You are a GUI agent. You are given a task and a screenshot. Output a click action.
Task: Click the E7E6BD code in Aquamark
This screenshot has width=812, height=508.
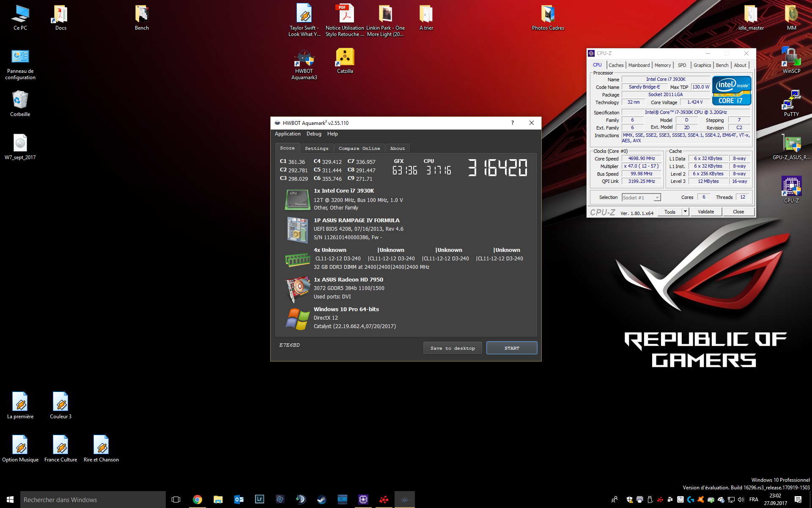pos(289,345)
